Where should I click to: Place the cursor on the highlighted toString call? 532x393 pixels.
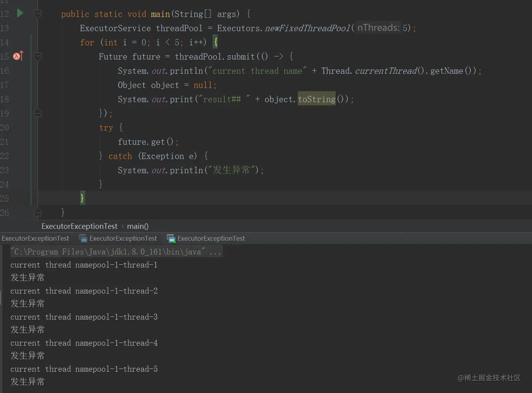[x=317, y=99]
